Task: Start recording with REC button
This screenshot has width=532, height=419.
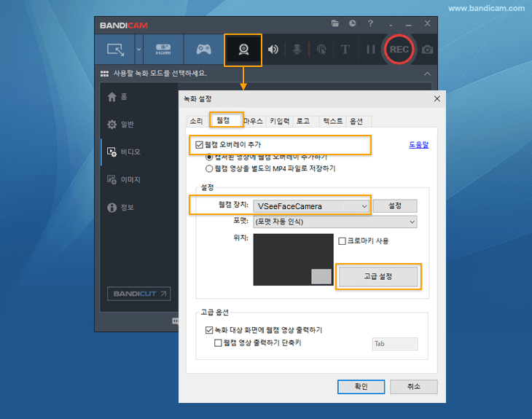Action: point(399,50)
